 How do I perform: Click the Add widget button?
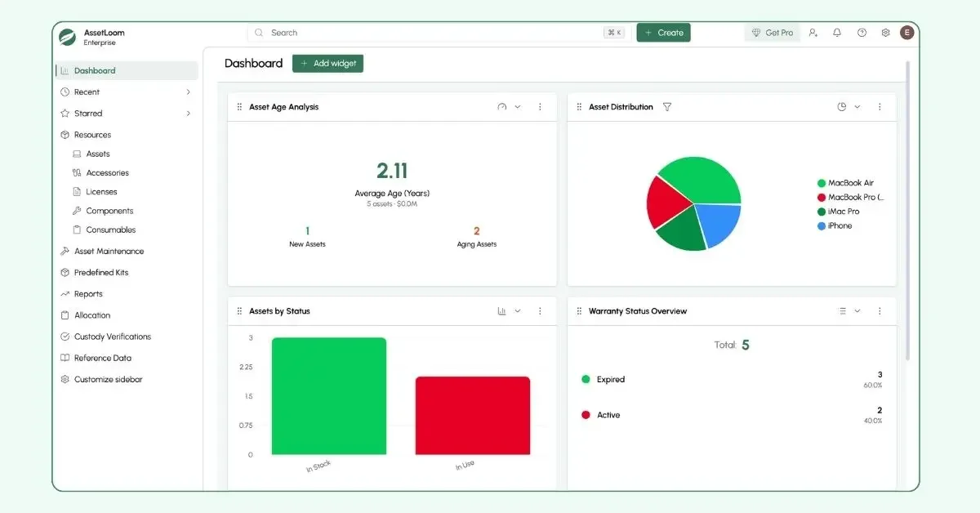click(x=327, y=63)
